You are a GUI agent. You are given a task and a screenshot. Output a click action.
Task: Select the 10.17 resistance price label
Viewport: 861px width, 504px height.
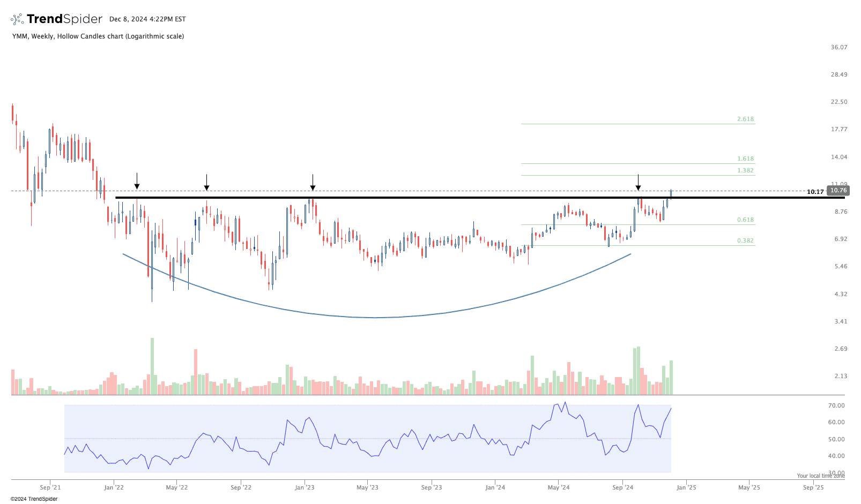[815, 192]
